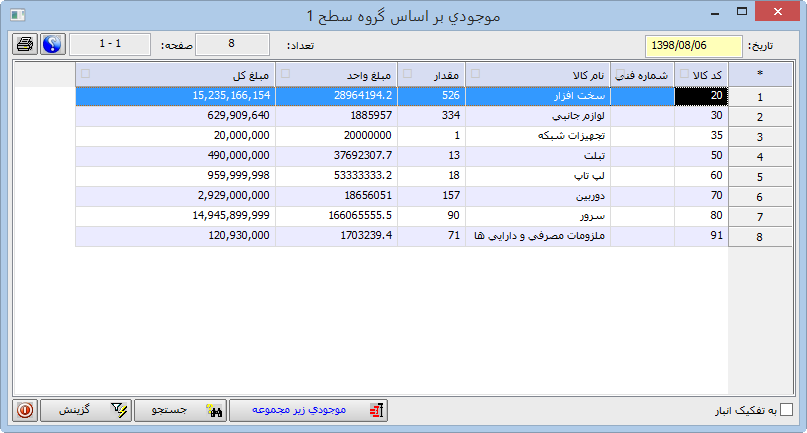Image resolution: width=807 pixels, height=433 pixels.
Task: Click the app icon in the title bar
Action: [18, 15]
